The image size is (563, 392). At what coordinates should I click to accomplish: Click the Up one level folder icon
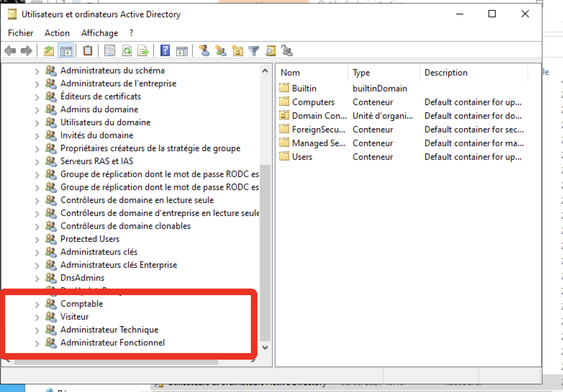pyautogui.click(x=49, y=51)
